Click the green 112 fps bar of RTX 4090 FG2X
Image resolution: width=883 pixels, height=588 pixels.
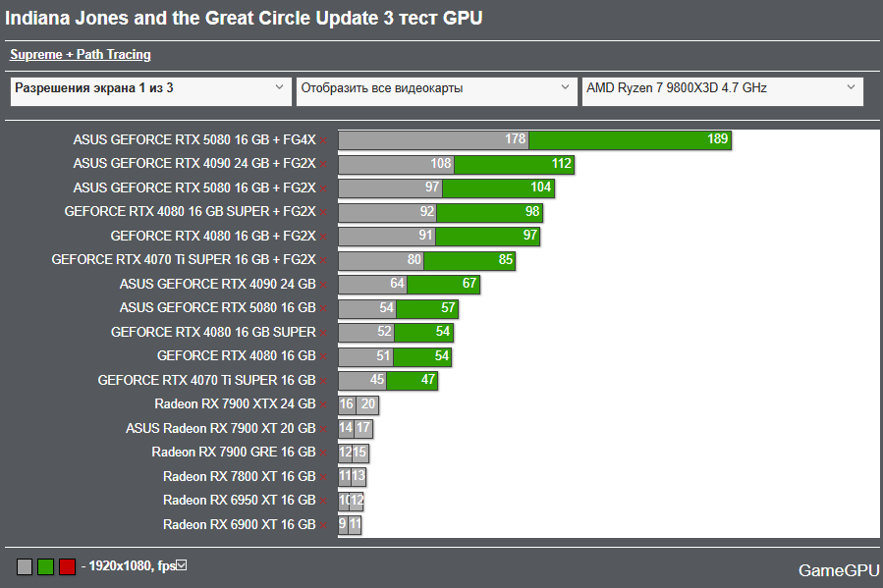click(514, 164)
